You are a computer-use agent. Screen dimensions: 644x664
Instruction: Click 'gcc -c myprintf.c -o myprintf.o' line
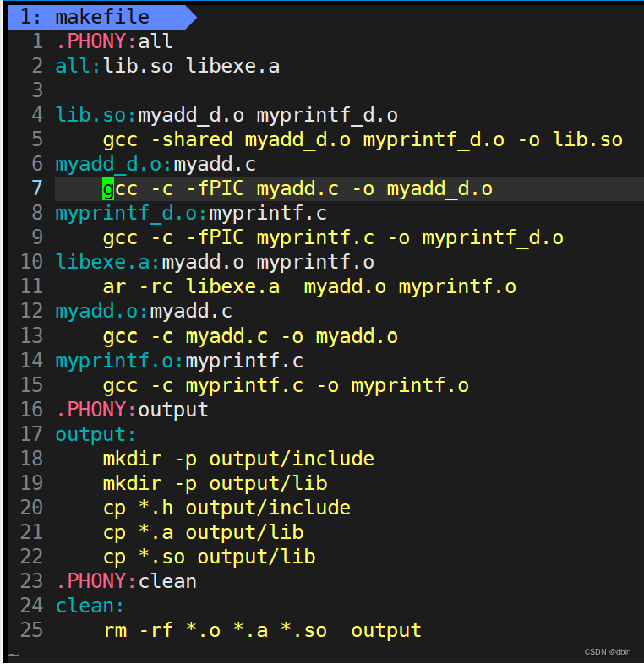[286, 385]
